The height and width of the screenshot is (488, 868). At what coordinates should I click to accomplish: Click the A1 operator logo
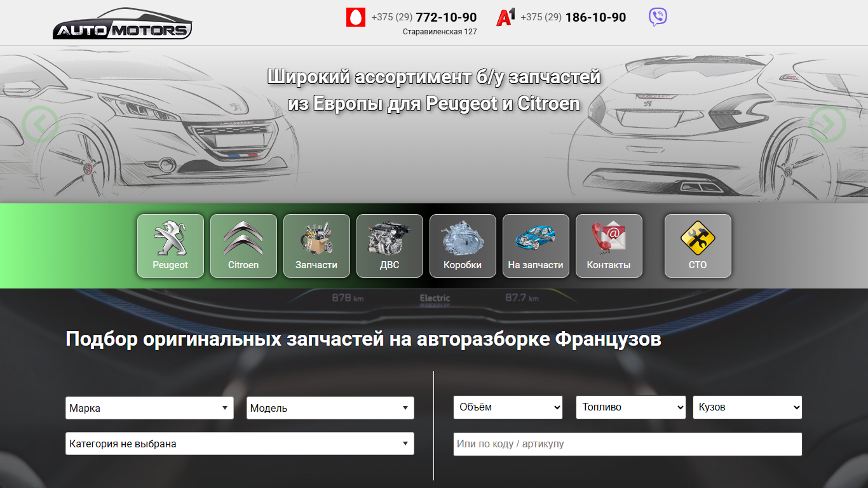tap(506, 17)
